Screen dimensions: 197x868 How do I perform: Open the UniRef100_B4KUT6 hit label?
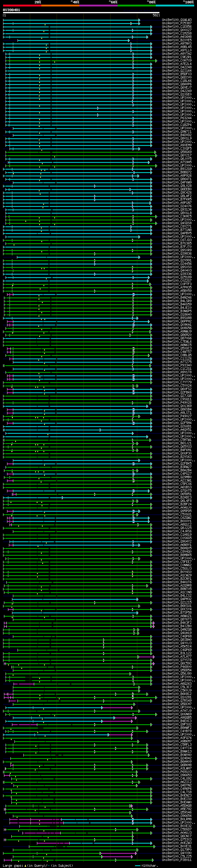[177, 582]
